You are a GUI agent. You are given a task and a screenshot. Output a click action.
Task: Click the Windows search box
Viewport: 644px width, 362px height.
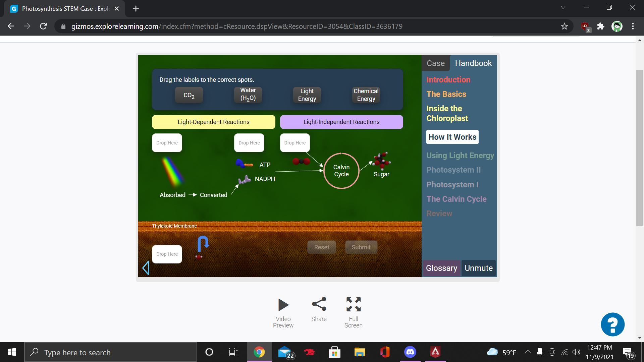[111, 352]
